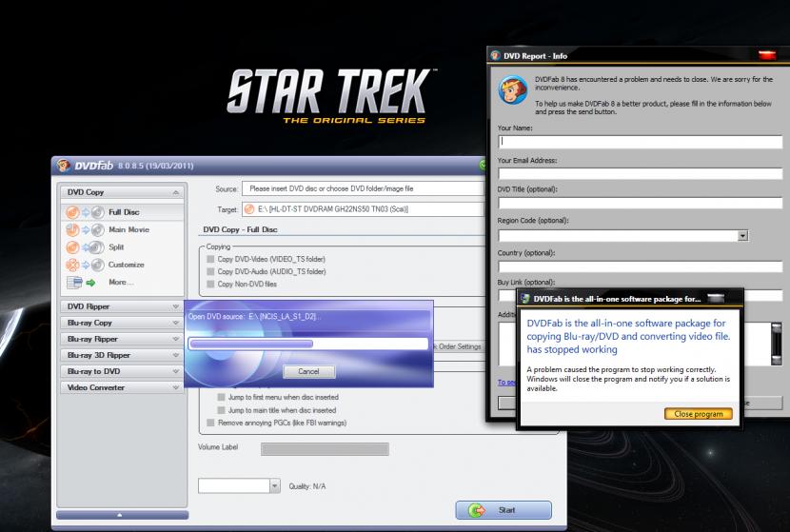Expand the Blu-ray to DVD section
The height and width of the screenshot is (532, 790).
[x=175, y=371]
